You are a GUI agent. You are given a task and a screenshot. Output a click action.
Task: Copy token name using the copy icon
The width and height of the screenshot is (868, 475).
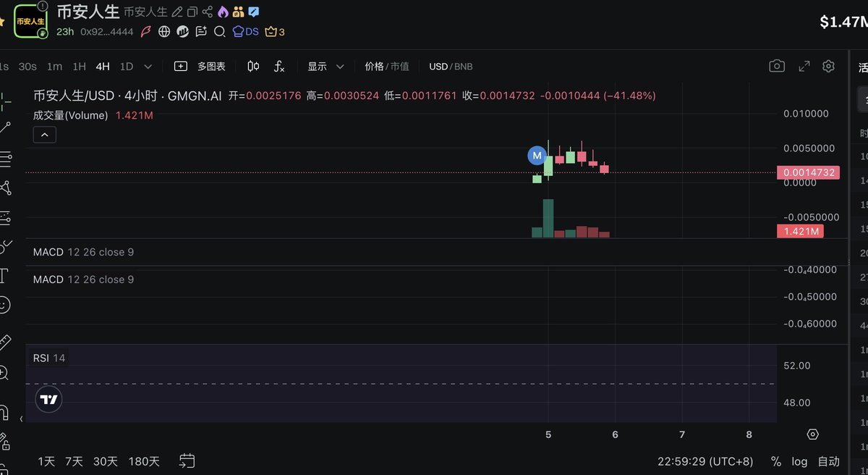click(x=192, y=12)
